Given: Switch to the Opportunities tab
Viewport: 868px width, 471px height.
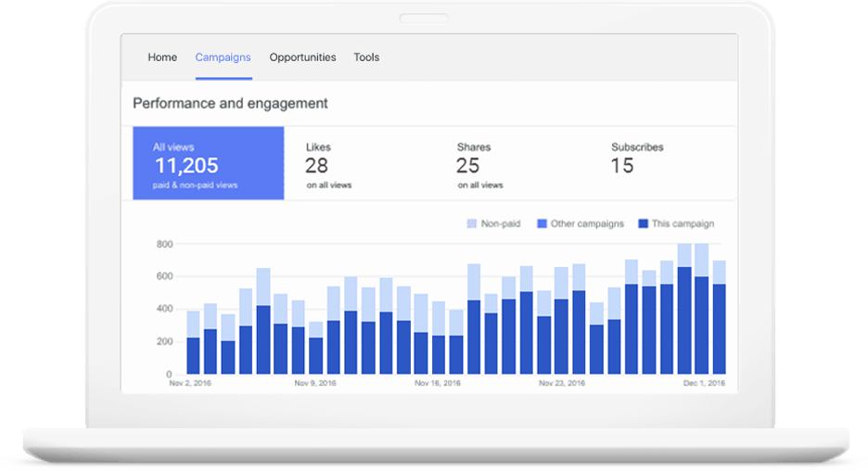Looking at the screenshot, I should coord(302,57).
